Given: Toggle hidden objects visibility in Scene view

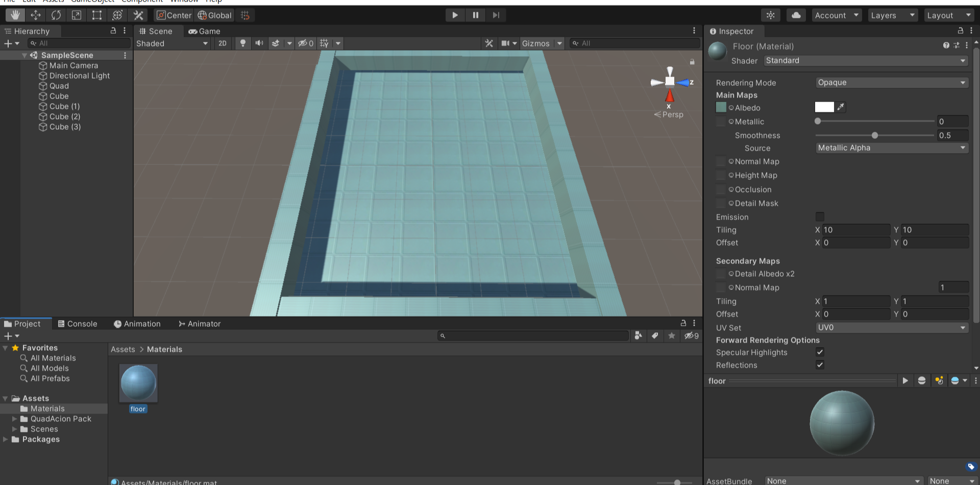Looking at the screenshot, I should 306,43.
